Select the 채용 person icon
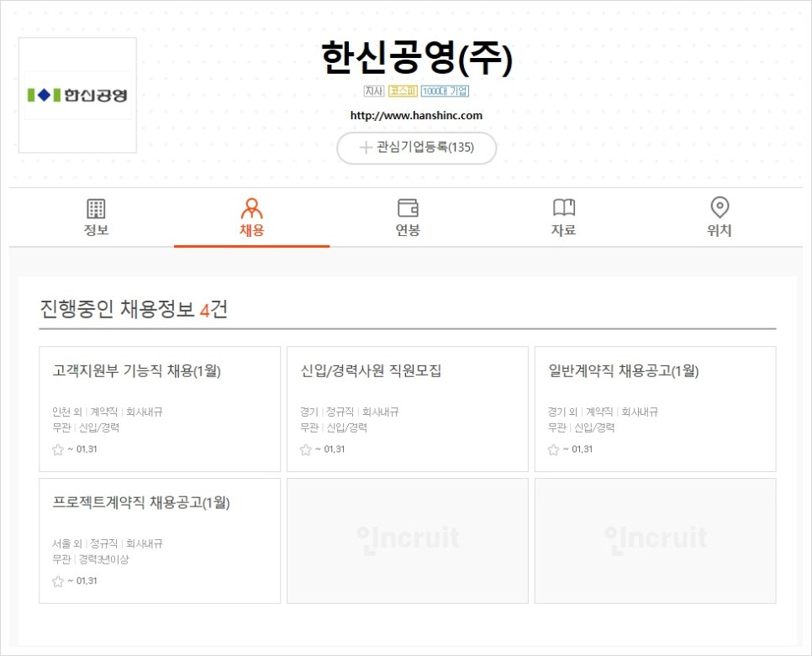 251,208
